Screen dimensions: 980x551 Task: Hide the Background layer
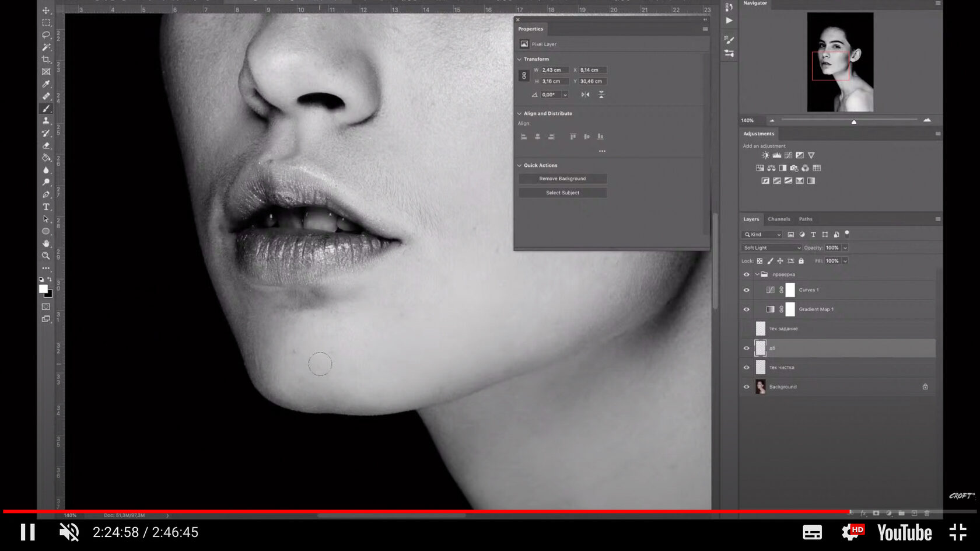coord(746,387)
